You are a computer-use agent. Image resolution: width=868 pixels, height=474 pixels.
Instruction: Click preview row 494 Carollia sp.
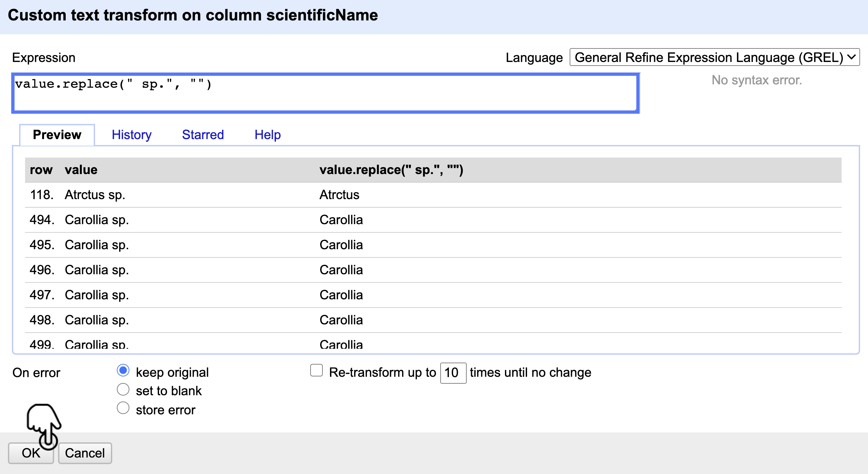(x=97, y=220)
